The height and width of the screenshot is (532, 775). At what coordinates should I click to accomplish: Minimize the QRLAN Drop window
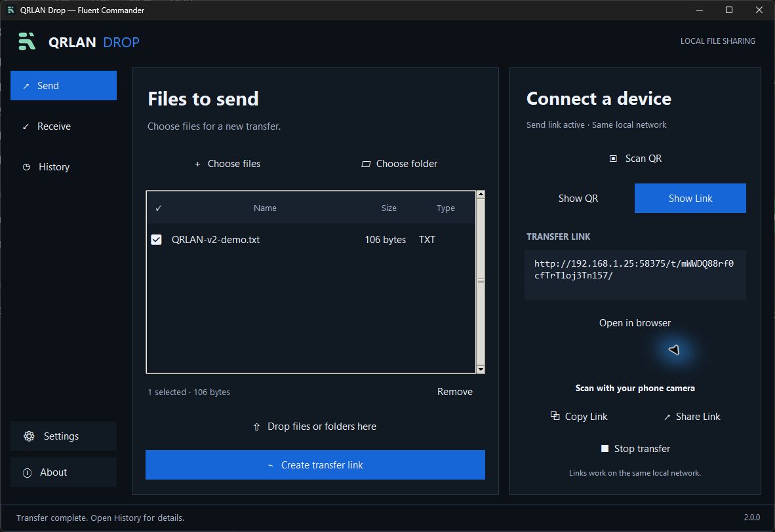[700, 10]
